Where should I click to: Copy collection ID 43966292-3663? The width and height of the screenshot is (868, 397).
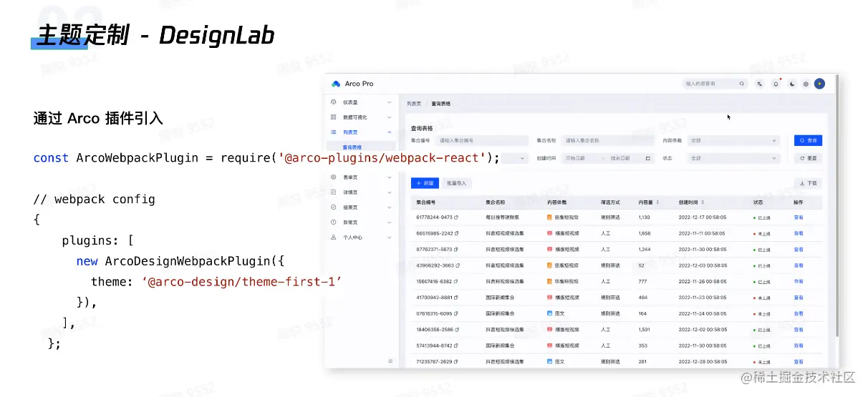456,265
